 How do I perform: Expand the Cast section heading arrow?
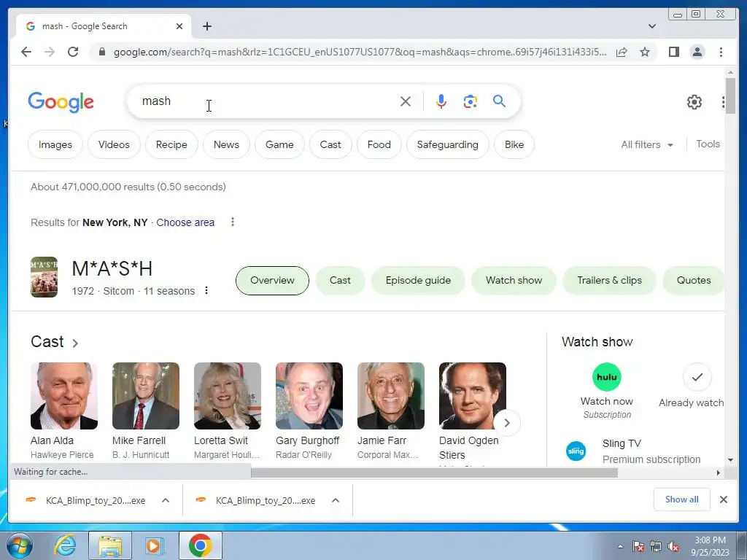tap(75, 343)
